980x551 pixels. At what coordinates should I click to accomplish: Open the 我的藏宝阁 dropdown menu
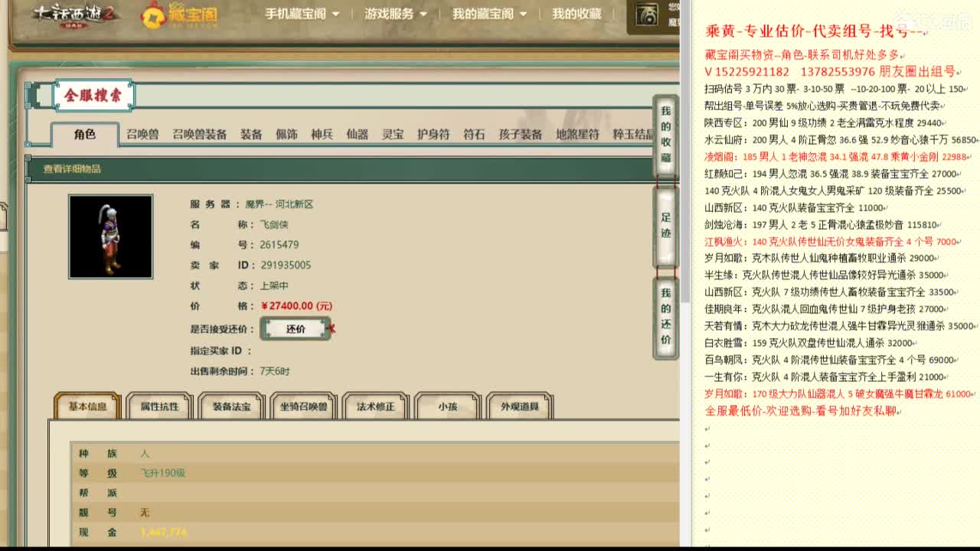pos(489,14)
